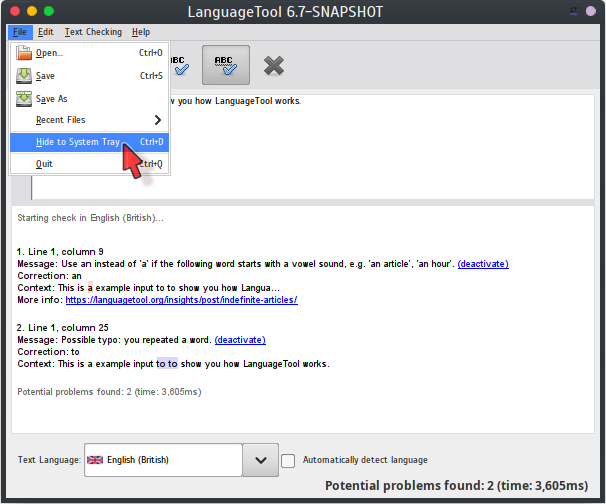Click the Open folder icon in File menu

pos(24,53)
